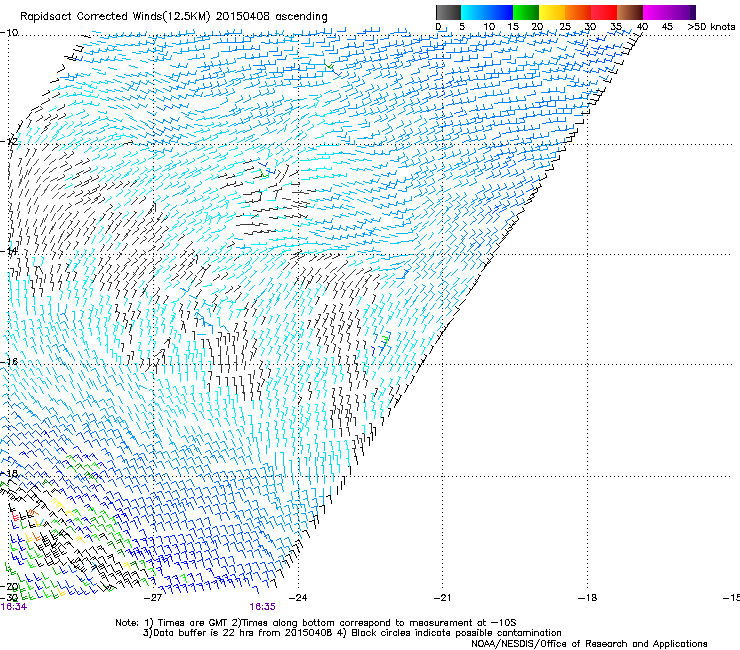Select the red 30-35 knots legend swatch

[x=604, y=12]
